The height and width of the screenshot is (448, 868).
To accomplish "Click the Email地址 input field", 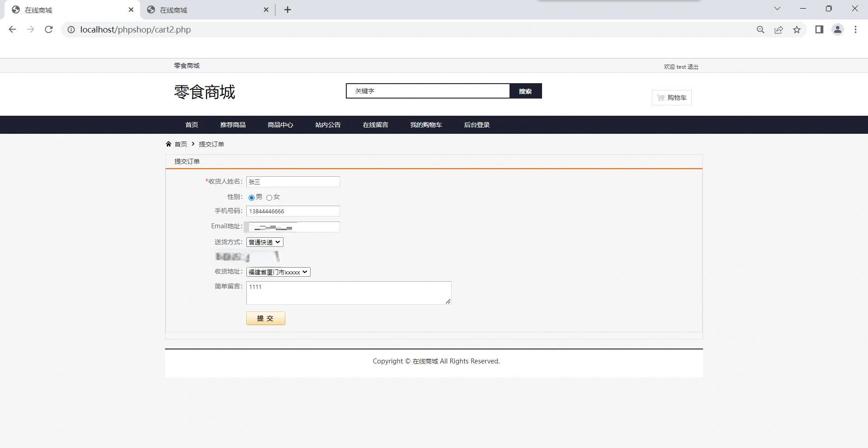I will pyautogui.click(x=293, y=227).
